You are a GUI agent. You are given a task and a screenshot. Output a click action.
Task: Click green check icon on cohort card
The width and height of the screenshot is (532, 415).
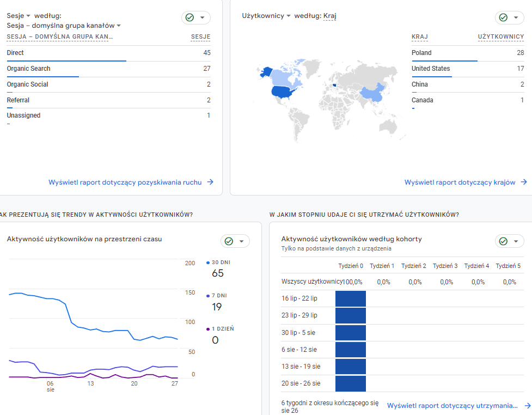(x=503, y=241)
